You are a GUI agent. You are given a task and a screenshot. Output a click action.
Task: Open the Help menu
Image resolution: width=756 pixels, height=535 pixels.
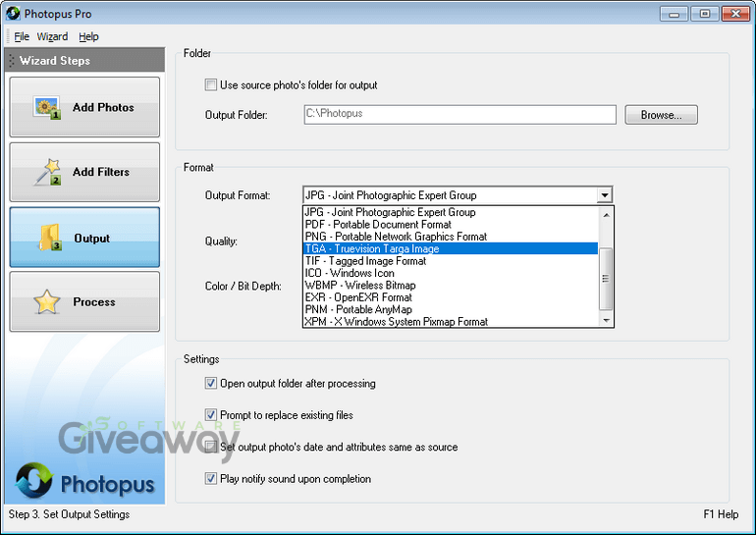tap(88, 36)
